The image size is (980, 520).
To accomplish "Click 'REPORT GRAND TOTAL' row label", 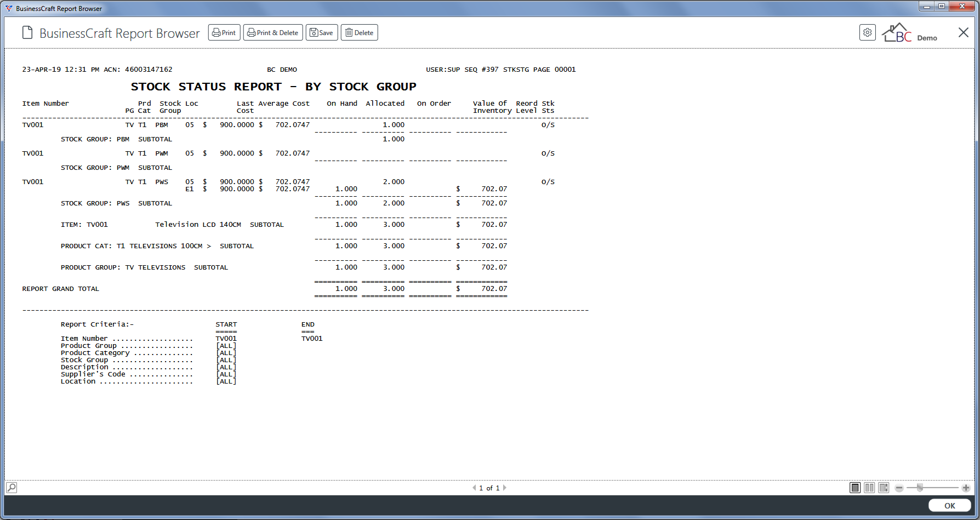I will pyautogui.click(x=60, y=289).
